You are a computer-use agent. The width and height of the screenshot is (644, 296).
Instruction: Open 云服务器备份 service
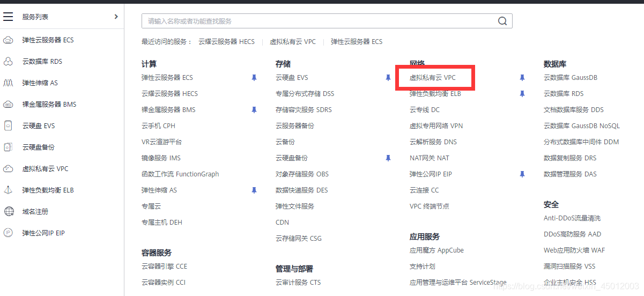coord(295,126)
